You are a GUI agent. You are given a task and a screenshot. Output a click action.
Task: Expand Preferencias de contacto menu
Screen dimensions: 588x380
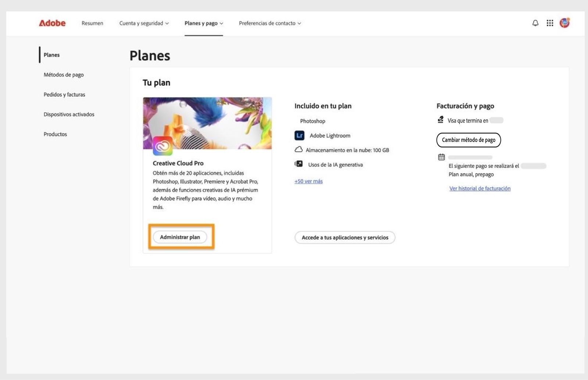click(270, 23)
